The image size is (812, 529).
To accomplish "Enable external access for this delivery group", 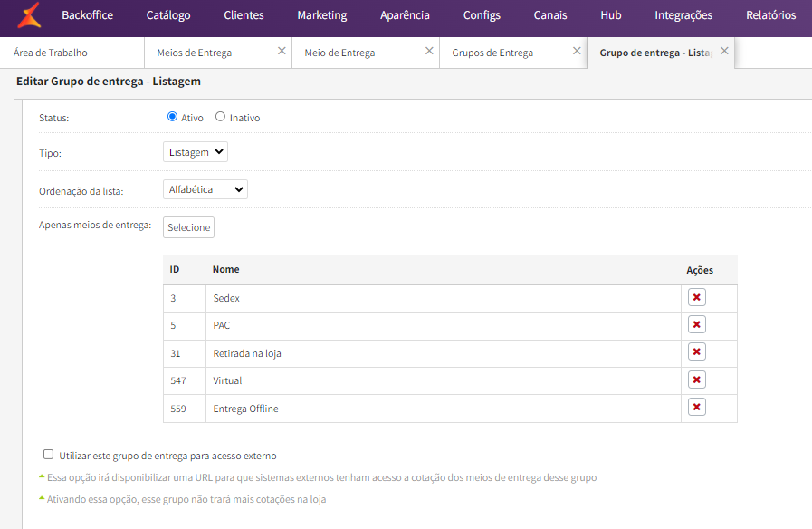I will [48, 455].
